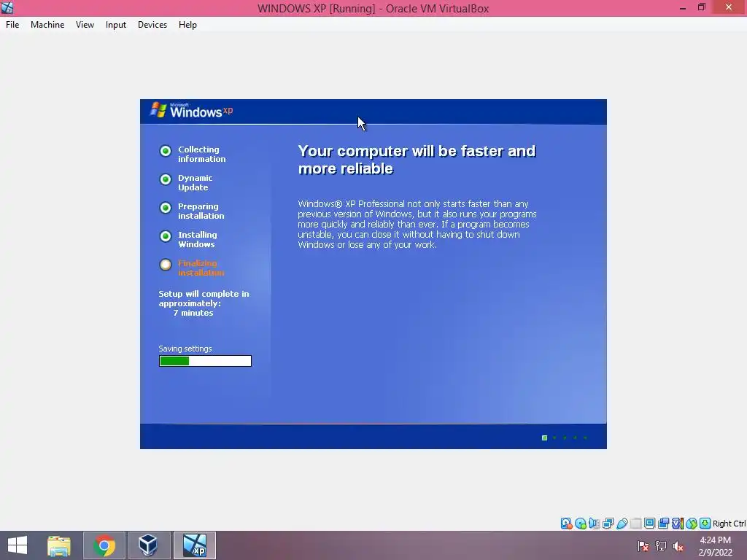Click the hard disk activity indicator icon
The width and height of the screenshot is (747, 560).
pyautogui.click(x=566, y=524)
